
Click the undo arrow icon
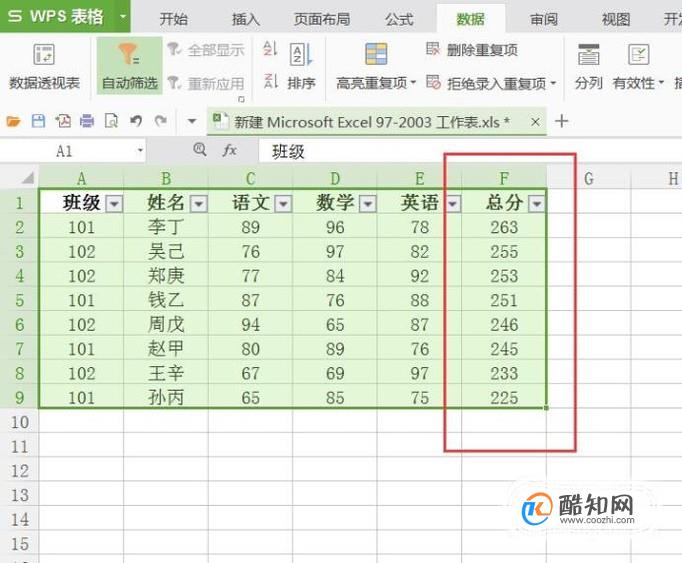(x=136, y=121)
